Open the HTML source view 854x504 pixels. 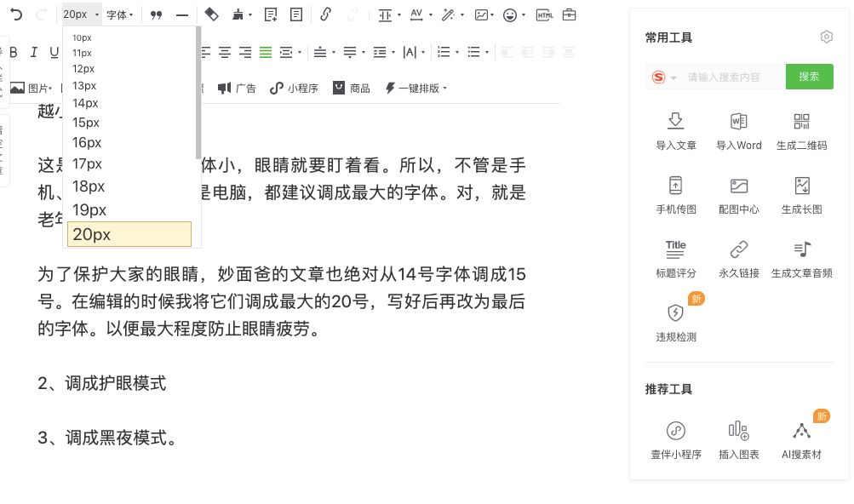tap(544, 14)
